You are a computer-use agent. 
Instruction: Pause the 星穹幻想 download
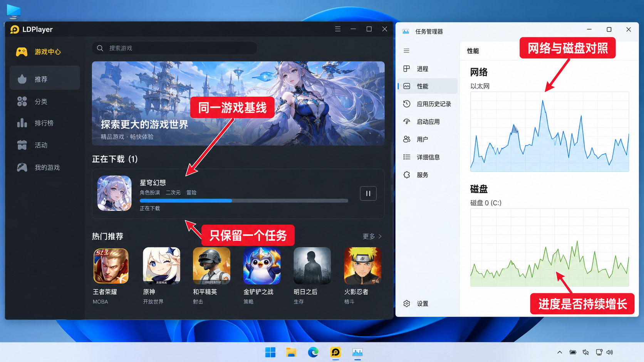click(368, 194)
